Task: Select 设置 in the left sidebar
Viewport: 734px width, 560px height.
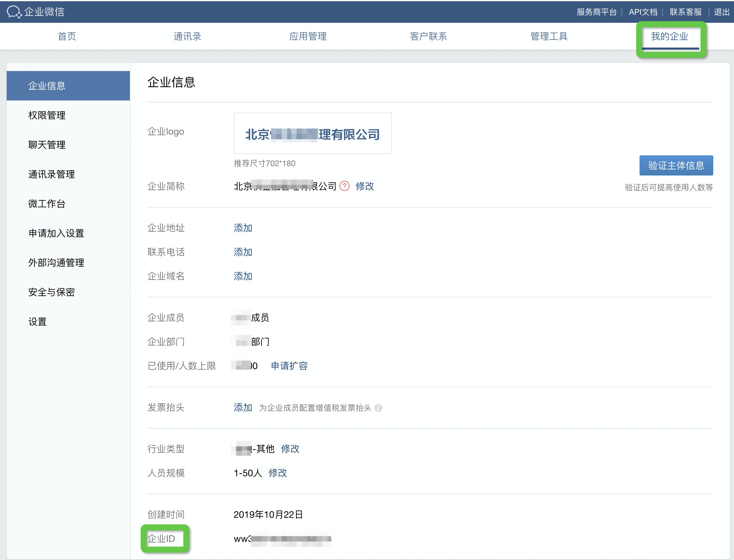Action: [x=38, y=322]
